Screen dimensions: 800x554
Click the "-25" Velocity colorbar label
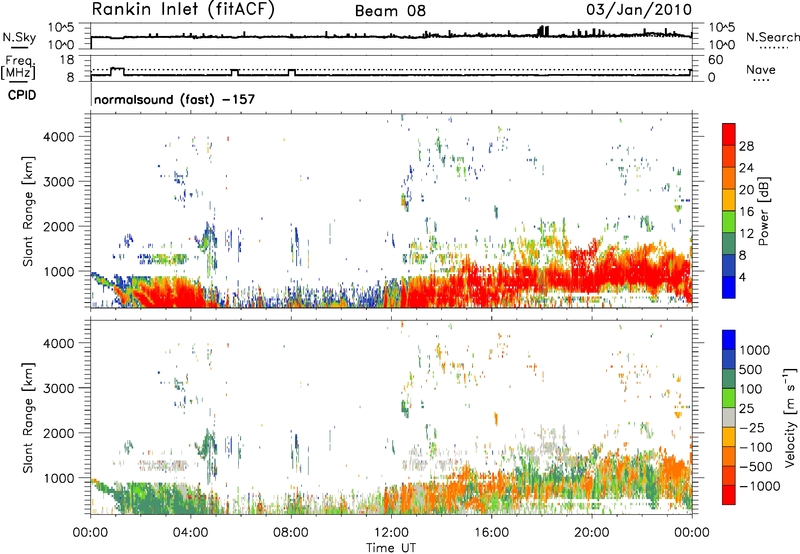pos(752,427)
